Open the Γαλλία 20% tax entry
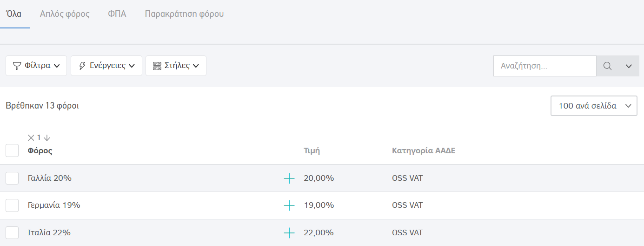The image size is (644, 246). pyautogui.click(x=50, y=178)
